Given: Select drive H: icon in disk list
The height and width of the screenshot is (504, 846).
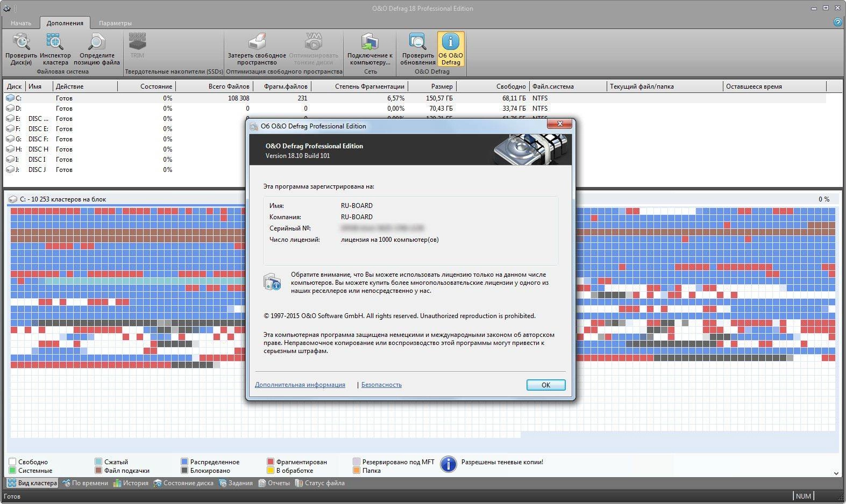Looking at the screenshot, I should coord(10,149).
